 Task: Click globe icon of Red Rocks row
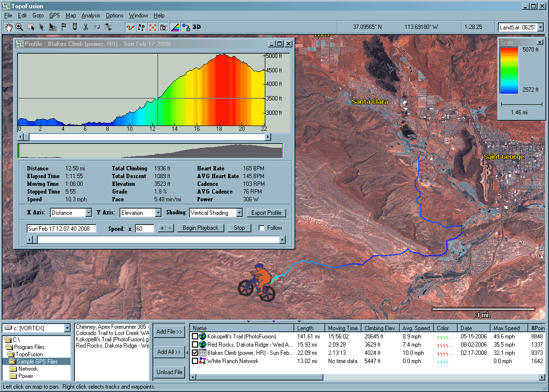tap(202, 344)
